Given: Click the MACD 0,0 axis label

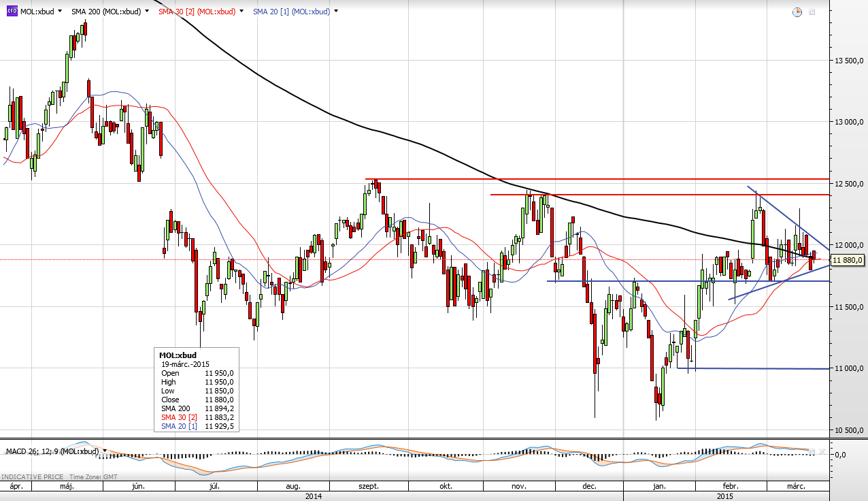Looking at the screenshot, I should point(839,454).
